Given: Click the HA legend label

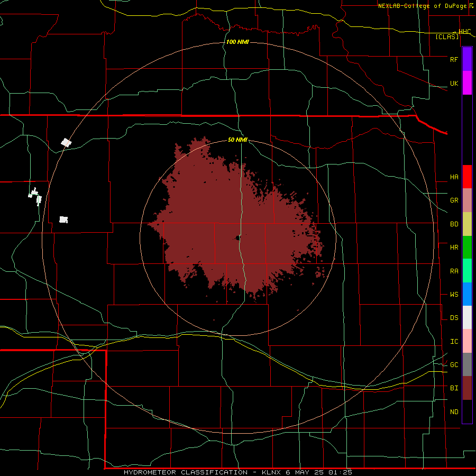Looking at the screenshot, I should [x=454, y=177].
